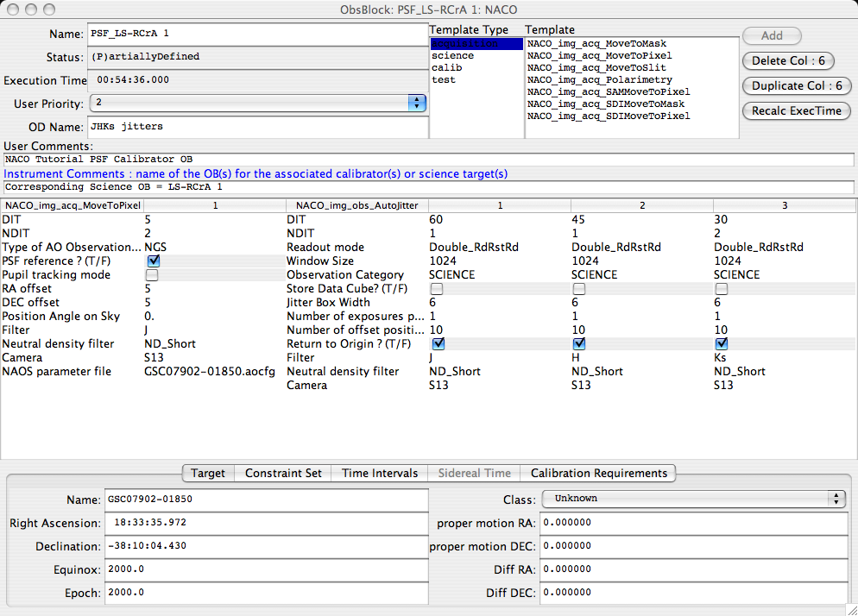Click NACO_img_obs_AutoJitter column header

pos(356,205)
